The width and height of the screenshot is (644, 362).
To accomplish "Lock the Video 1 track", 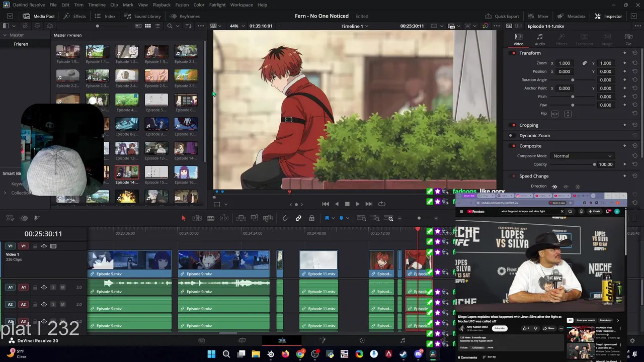I will (x=35, y=246).
